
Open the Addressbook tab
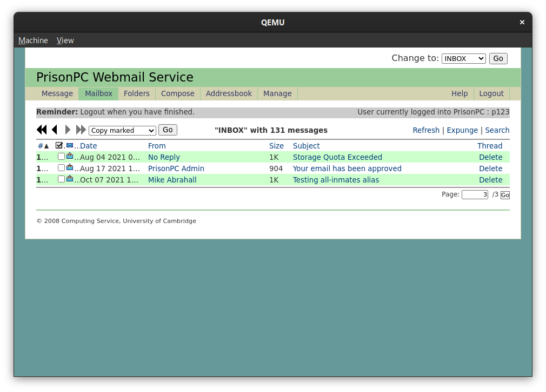pos(229,93)
